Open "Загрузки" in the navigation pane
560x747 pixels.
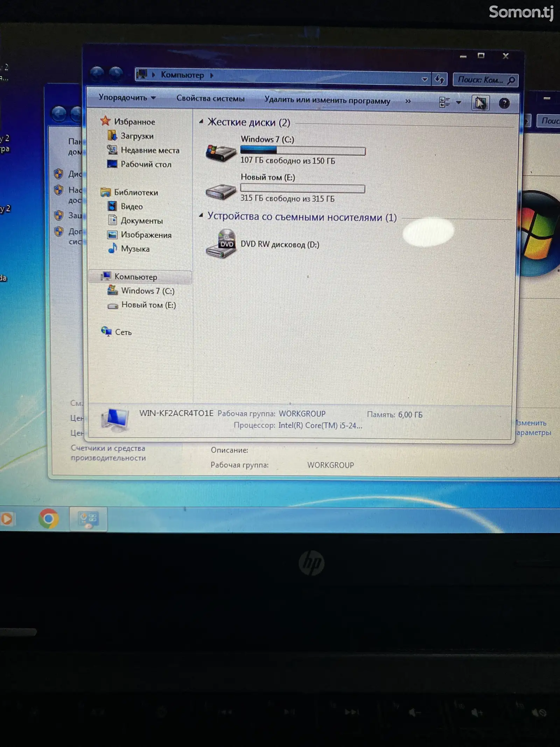click(x=137, y=136)
